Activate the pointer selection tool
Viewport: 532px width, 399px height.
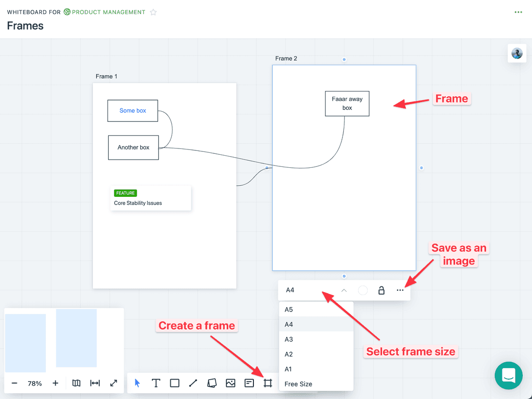137,383
